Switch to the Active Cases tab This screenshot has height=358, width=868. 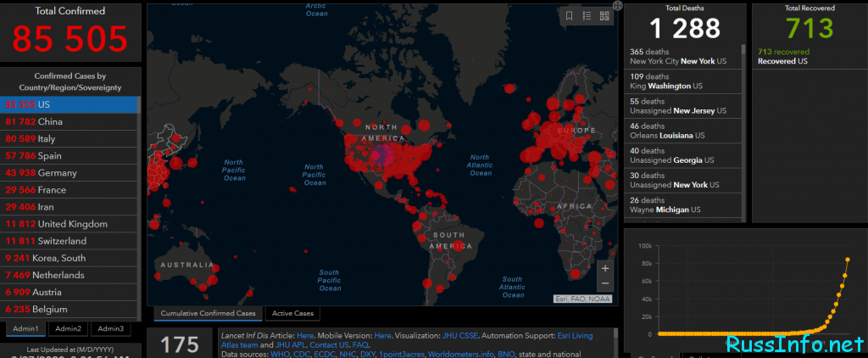click(292, 313)
